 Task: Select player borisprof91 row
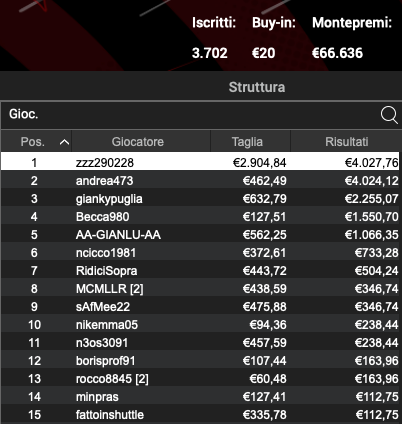click(x=200, y=361)
